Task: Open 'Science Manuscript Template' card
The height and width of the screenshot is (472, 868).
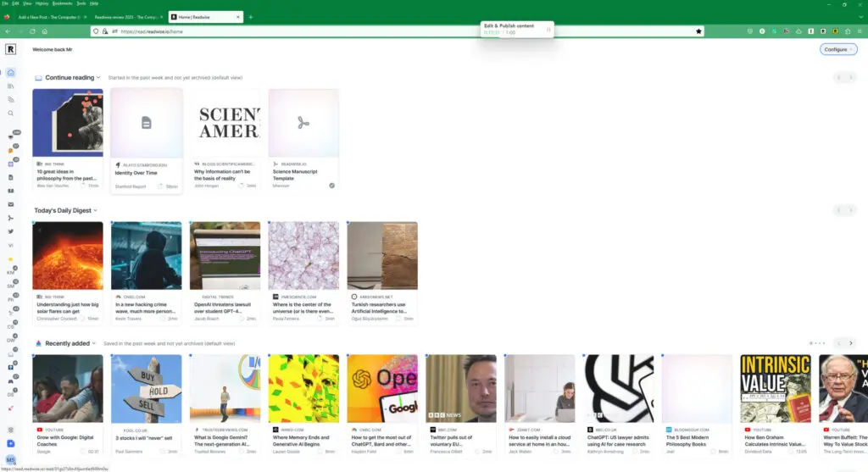Action: [x=303, y=139]
